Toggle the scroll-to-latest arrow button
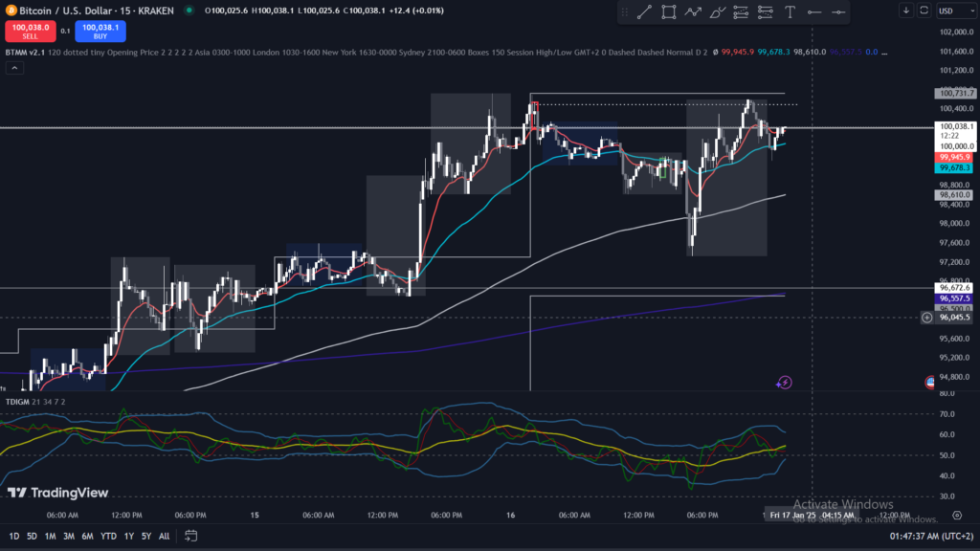Viewport: 980px width, 551px height. [905, 11]
